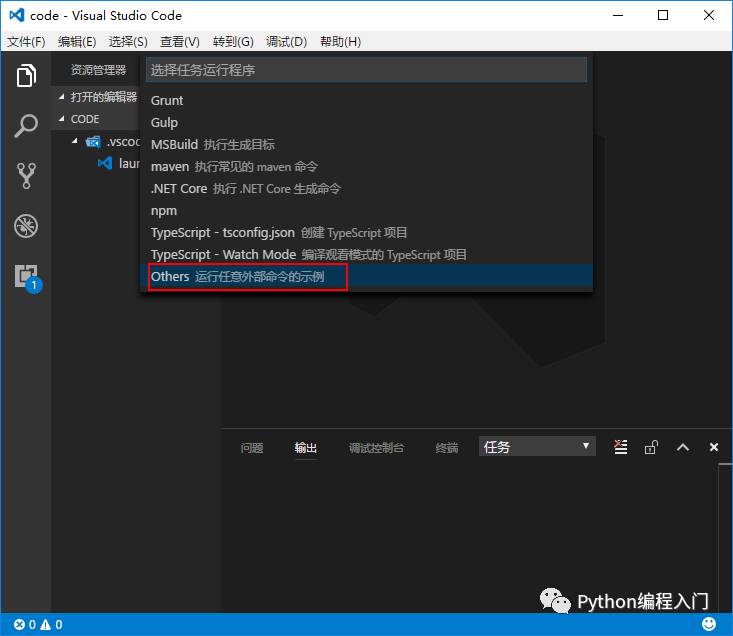Open the 选择(S) menu
This screenshot has width=733, height=636.
(x=128, y=42)
